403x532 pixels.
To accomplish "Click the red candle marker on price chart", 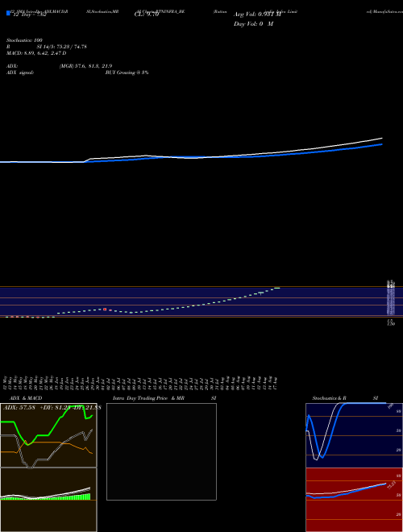I will tap(105, 310).
